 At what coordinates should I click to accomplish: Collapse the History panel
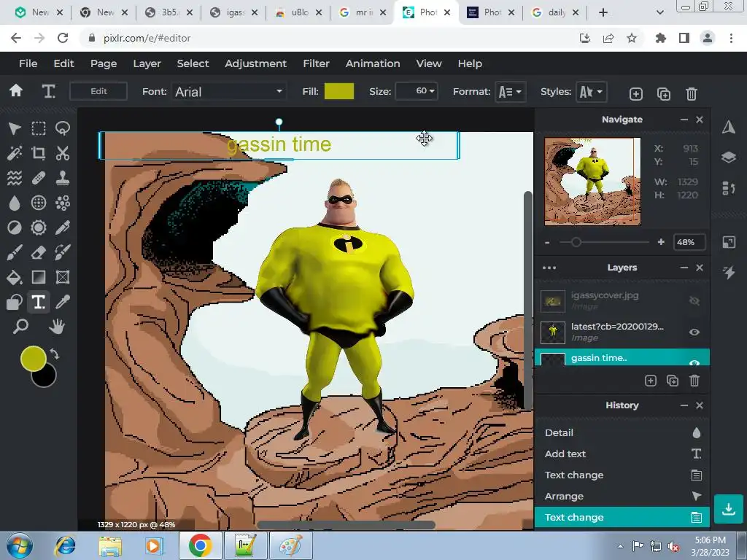click(684, 405)
